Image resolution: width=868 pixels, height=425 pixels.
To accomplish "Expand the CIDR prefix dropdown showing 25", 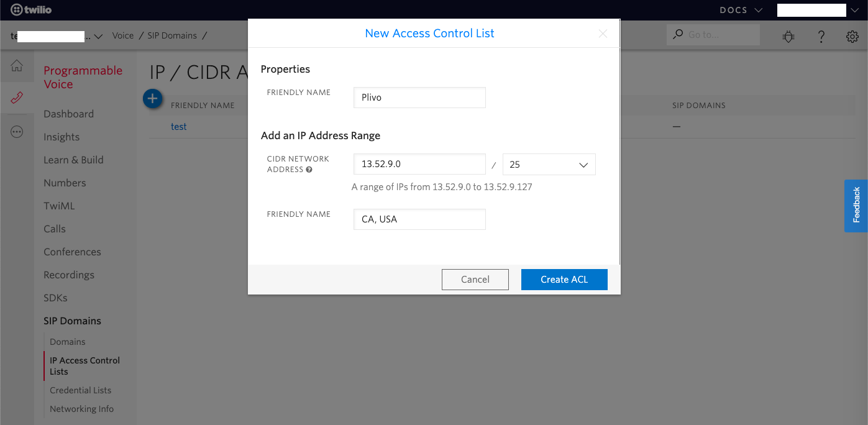I will (x=549, y=165).
